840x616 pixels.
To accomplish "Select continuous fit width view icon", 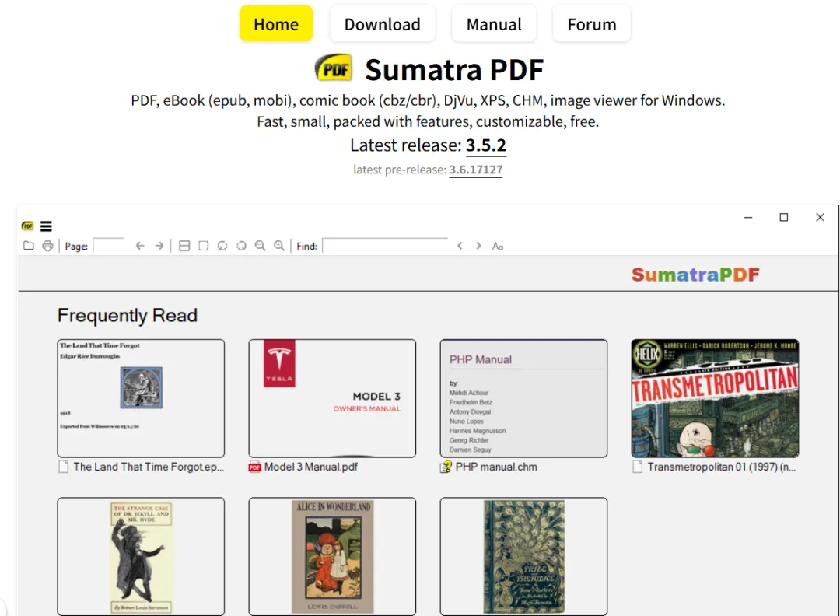I will point(184,246).
